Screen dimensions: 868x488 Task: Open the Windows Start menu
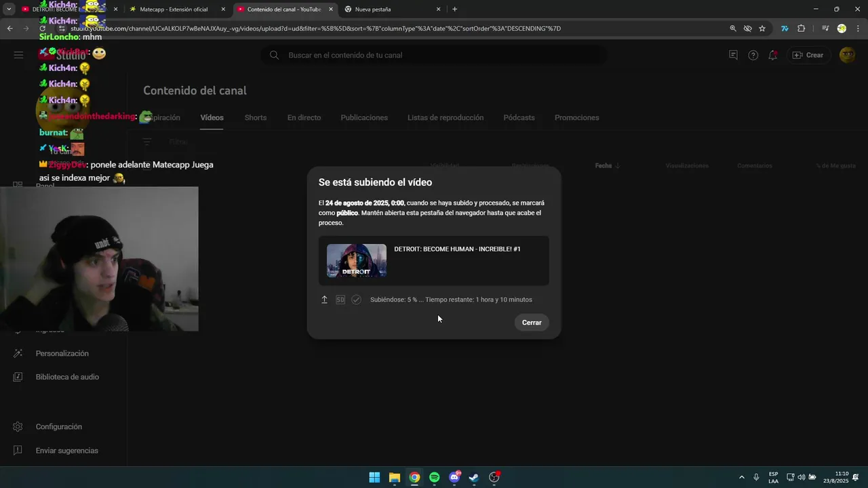point(374,477)
